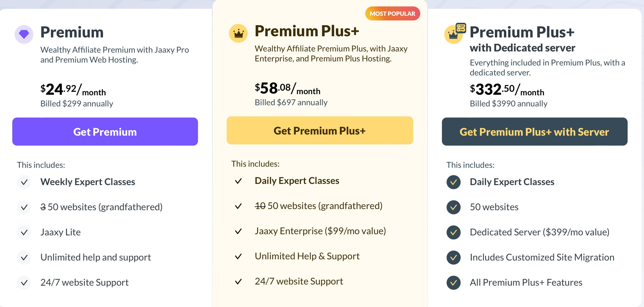Click Billed $299 annually text

click(x=77, y=104)
